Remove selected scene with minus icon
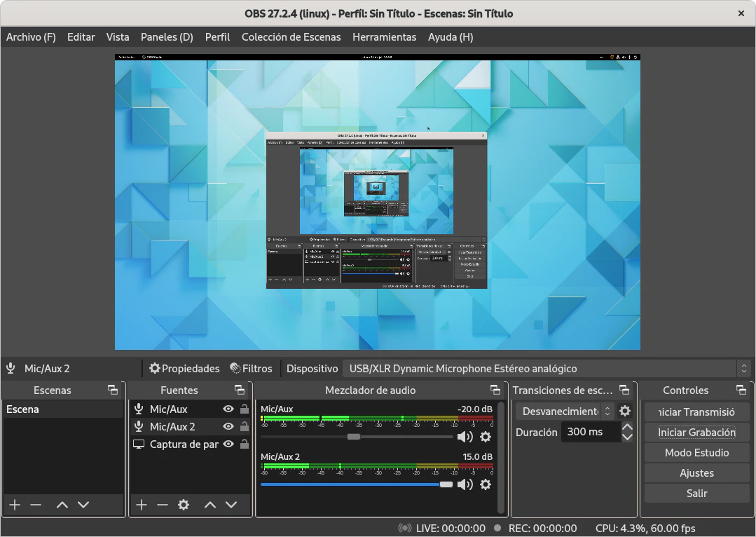The width and height of the screenshot is (756, 537). [36, 505]
